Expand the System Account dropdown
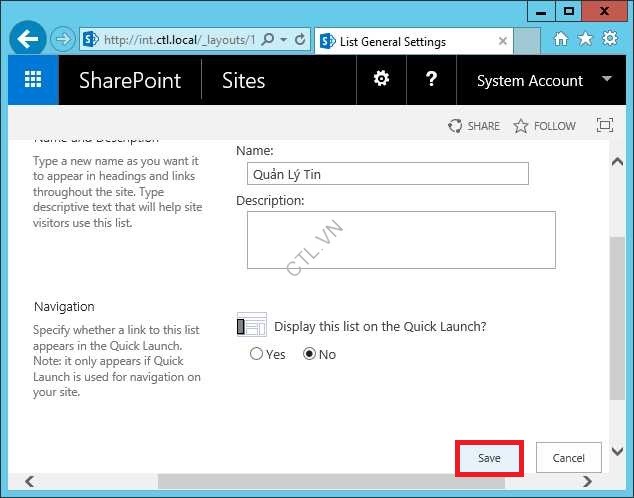The width and height of the screenshot is (634, 498). pos(607,80)
